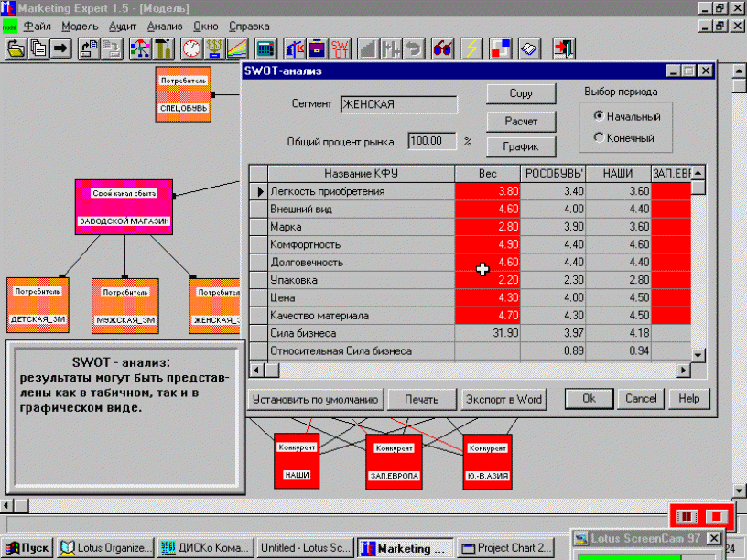Image resolution: width=747 pixels, height=560 pixels.
Task: Click the НАШИ column header
Action: coord(618,173)
